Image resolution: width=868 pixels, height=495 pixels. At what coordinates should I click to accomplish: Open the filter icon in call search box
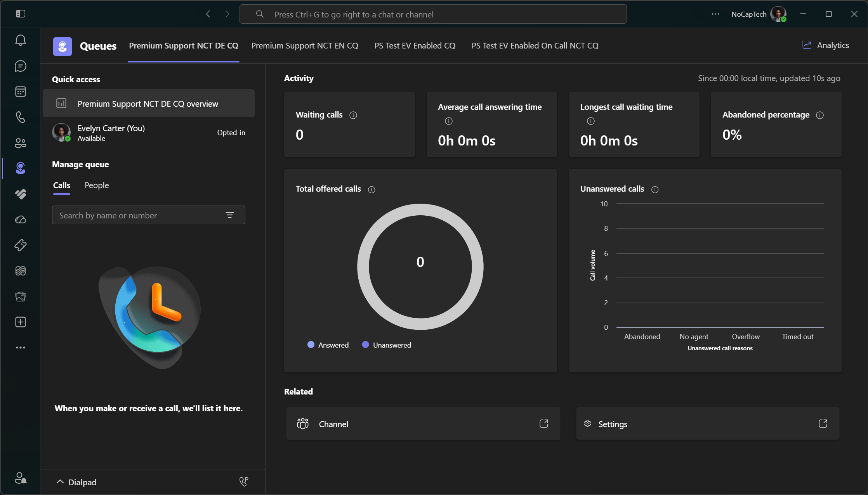230,215
